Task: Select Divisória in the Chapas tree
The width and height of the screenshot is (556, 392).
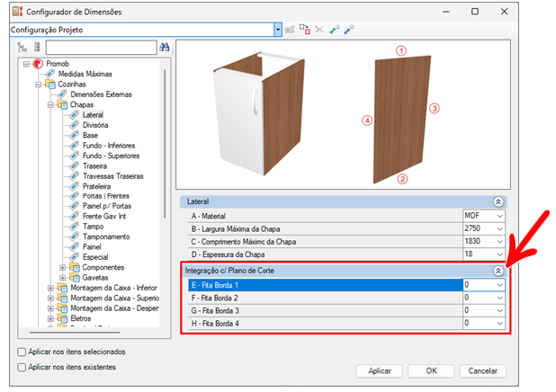Action: [x=94, y=125]
